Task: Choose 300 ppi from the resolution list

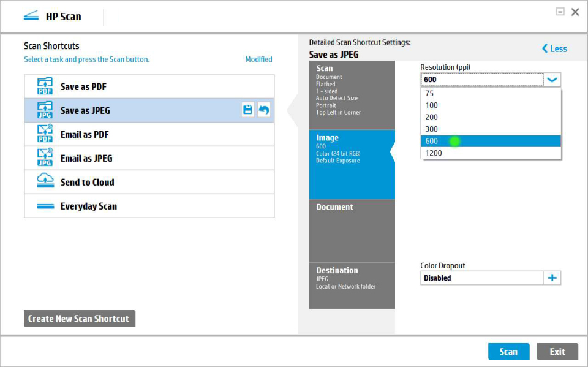Action: 491,129
